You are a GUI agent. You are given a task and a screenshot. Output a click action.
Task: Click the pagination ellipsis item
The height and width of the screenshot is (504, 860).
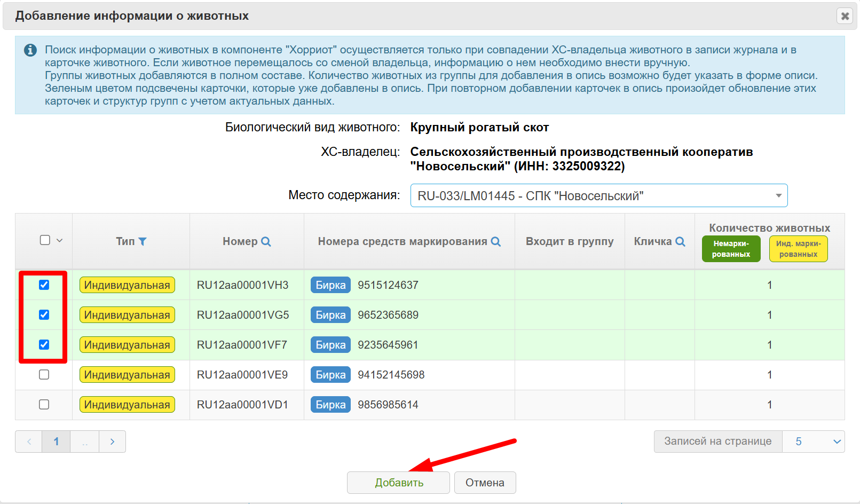[85, 442]
